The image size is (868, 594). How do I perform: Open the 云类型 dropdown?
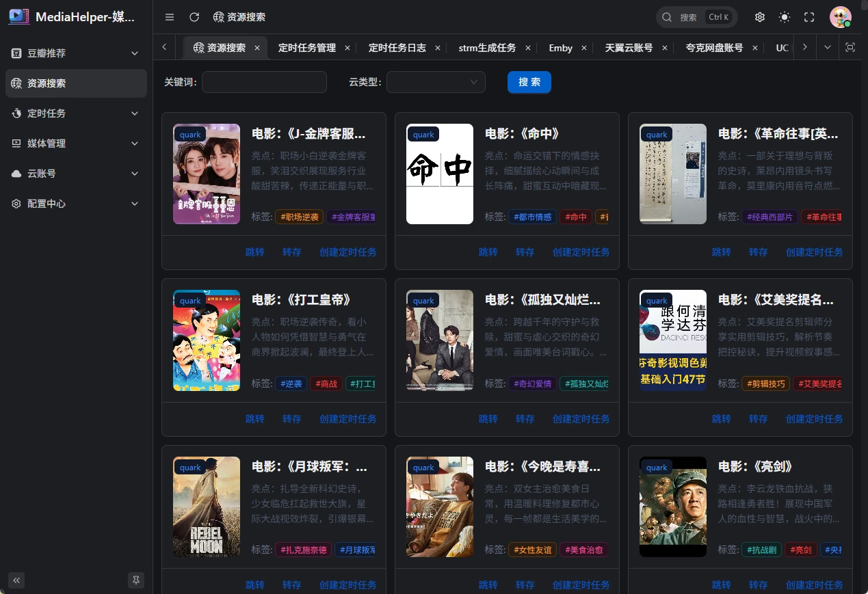point(436,82)
